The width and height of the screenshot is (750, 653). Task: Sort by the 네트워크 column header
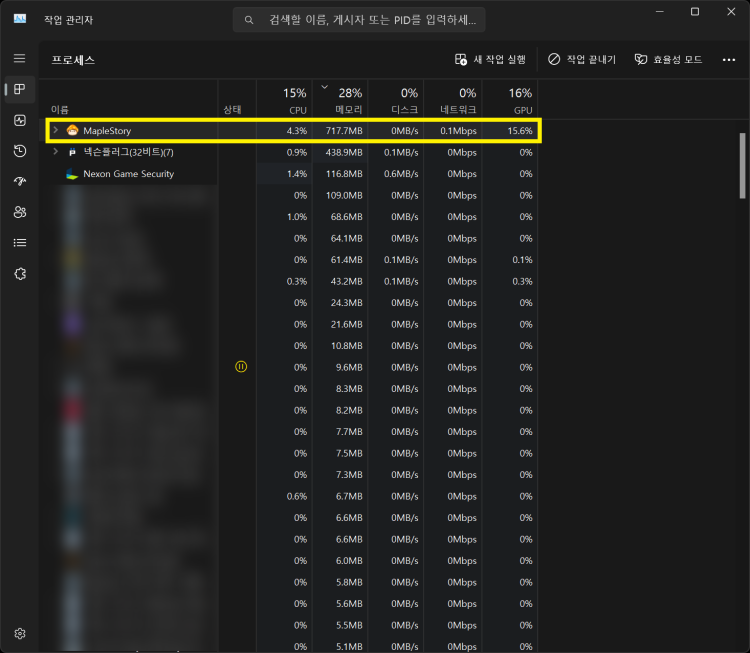453,100
